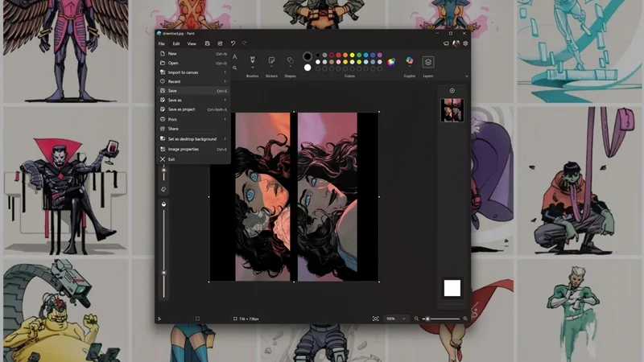Pick the green color swatch in top row

(359, 55)
